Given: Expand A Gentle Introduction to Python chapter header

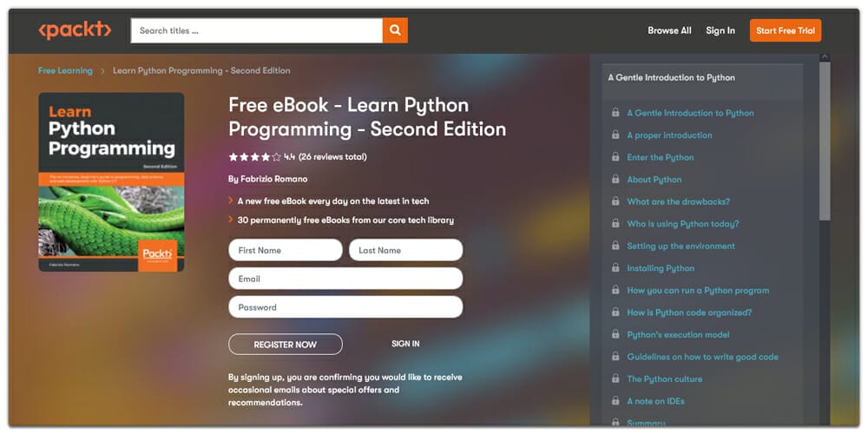Looking at the screenshot, I should (x=702, y=82).
